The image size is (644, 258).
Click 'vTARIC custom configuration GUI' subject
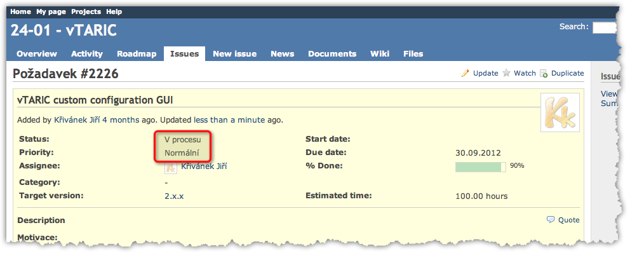click(x=95, y=100)
